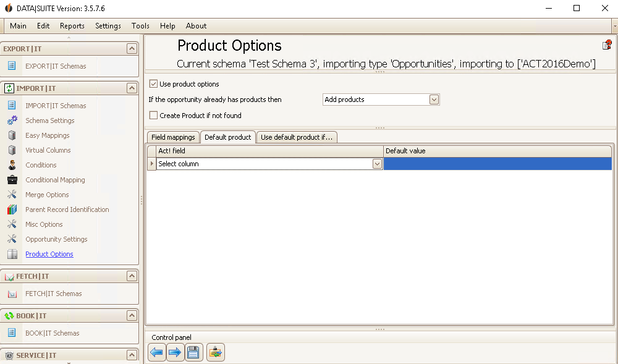Click the Virtual Columns icon
The height and width of the screenshot is (364, 618).
(x=12, y=150)
